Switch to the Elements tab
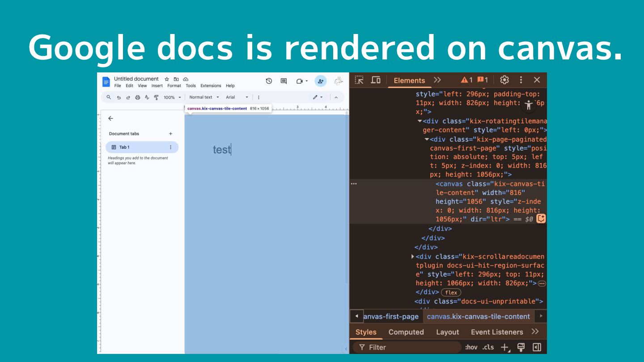644x362 pixels. (409, 80)
